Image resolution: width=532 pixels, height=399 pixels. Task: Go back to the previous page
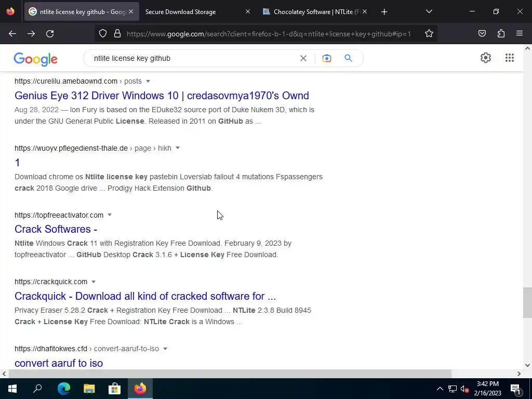pos(12,34)
